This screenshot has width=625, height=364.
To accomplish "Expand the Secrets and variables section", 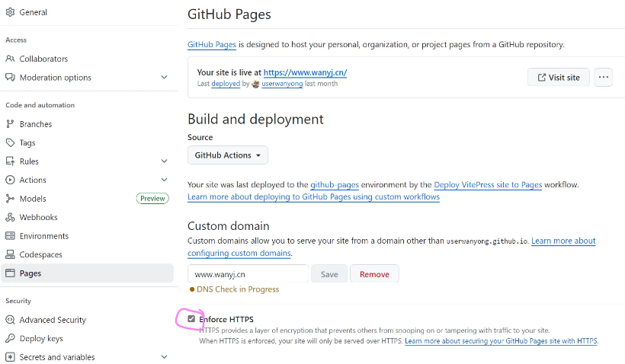I will coord(164,357).
